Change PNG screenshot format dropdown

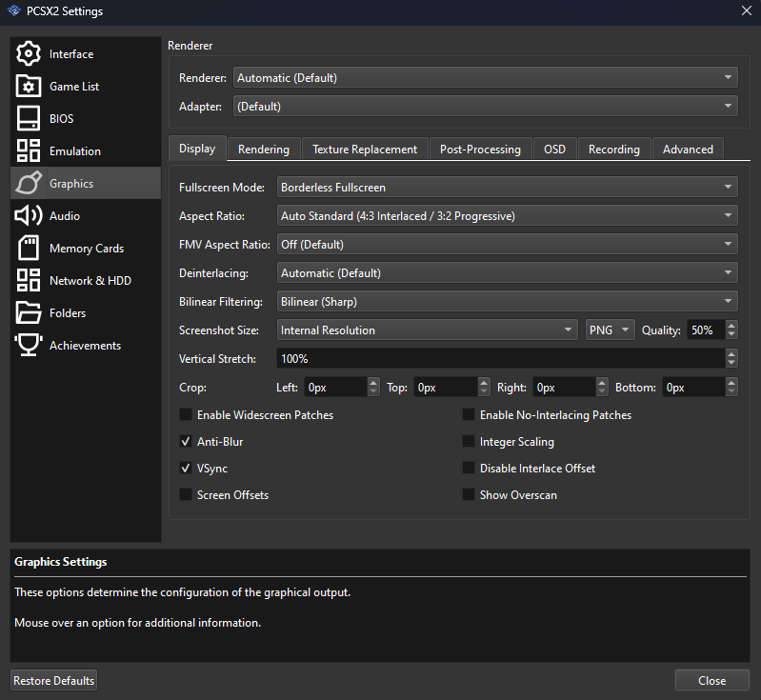611,330
